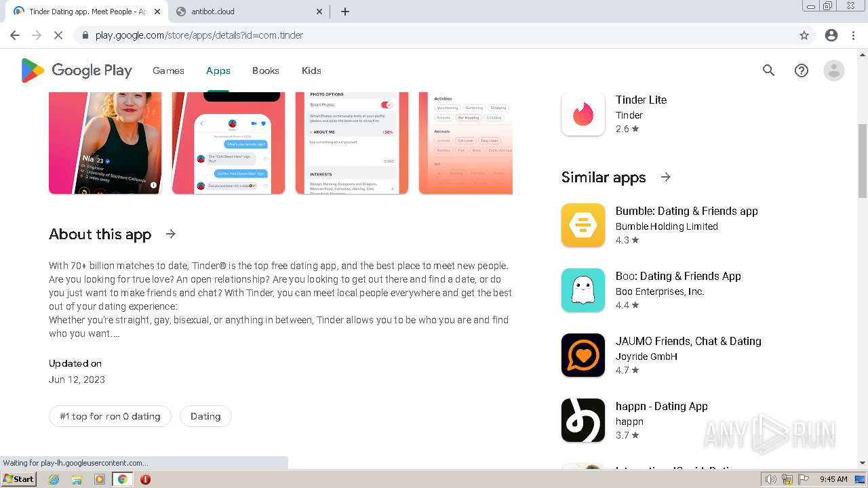Stop loading the page
The image size is (868, 488).
[x=58, y=35]
